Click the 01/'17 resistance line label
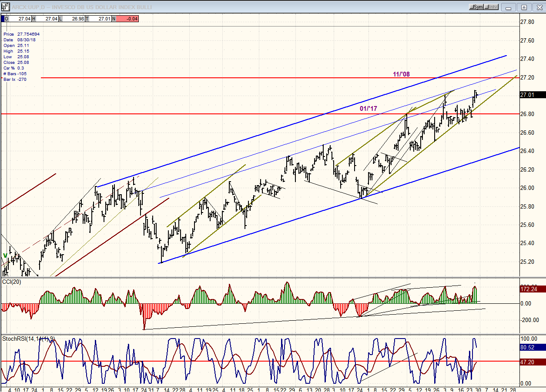The width and height of the screenshot is (546, 392). 368,109
